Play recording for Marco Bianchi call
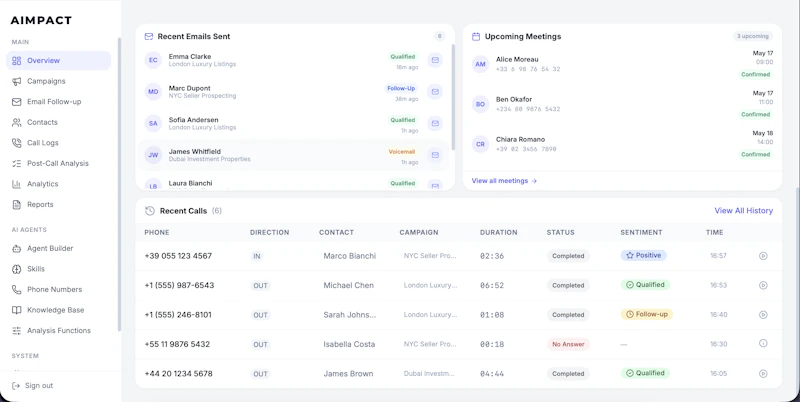Screen dimensions: 800x402 point(763,256)
